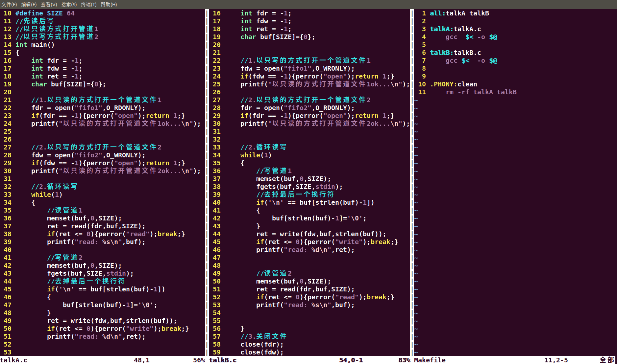Click 'fdw = open("fifo1",O_WRONLY);' in talkB.c
Screen dimensions: 617x364
297,68
